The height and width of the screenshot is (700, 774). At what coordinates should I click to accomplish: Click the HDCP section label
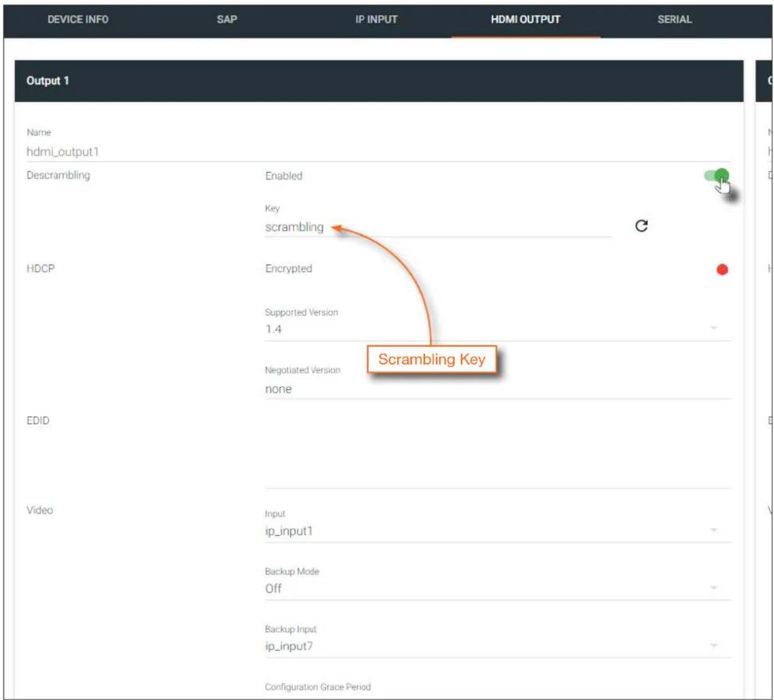(x=41, y=269)
